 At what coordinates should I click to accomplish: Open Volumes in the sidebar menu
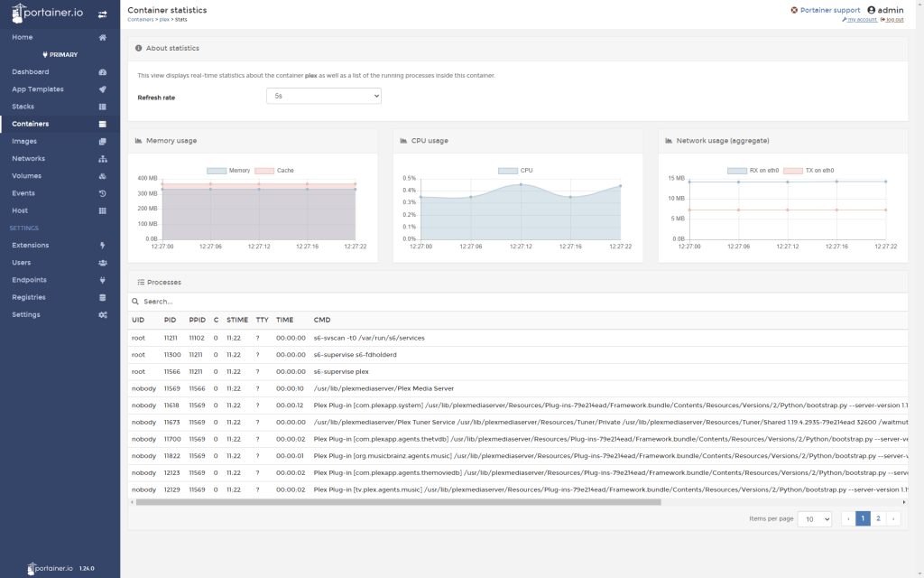point(26,176)
